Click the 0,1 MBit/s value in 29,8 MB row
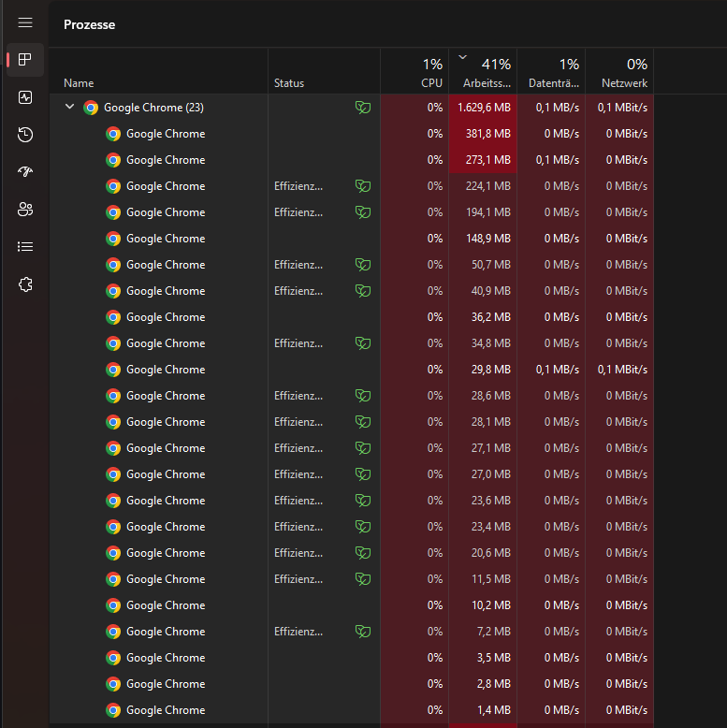Screen dimensions: 727x728 (622, 370)
